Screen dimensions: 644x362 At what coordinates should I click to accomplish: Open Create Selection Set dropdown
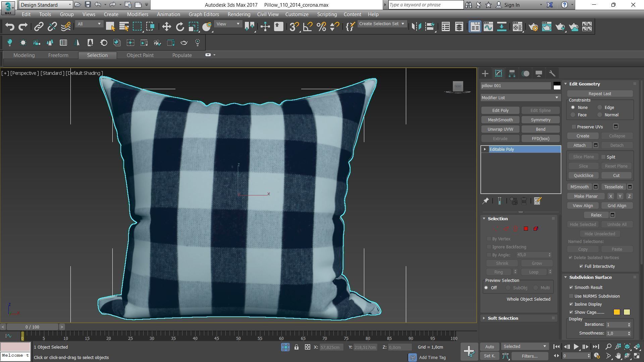click(x=382, y=24)
